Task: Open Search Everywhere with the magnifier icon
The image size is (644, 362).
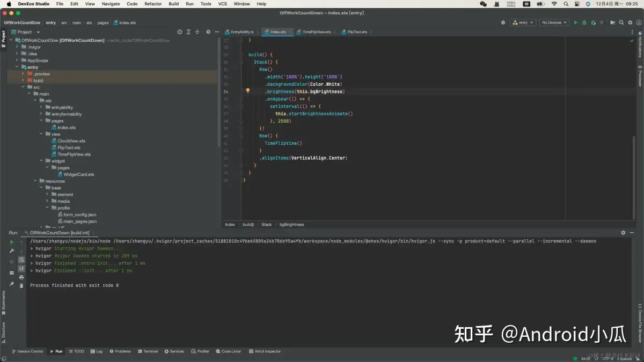Action: pos(622,23)
